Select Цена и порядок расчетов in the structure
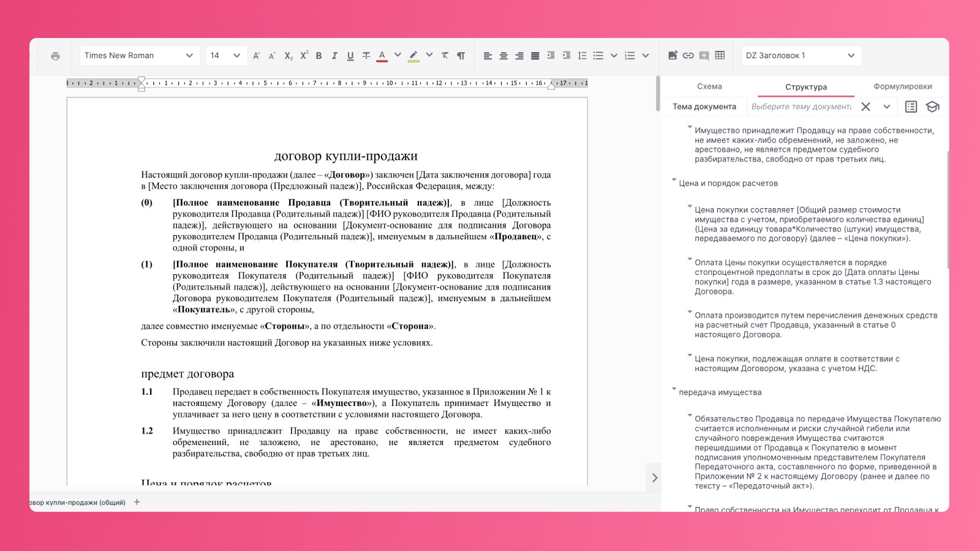The image size is (980, 551). pos(728,183)
